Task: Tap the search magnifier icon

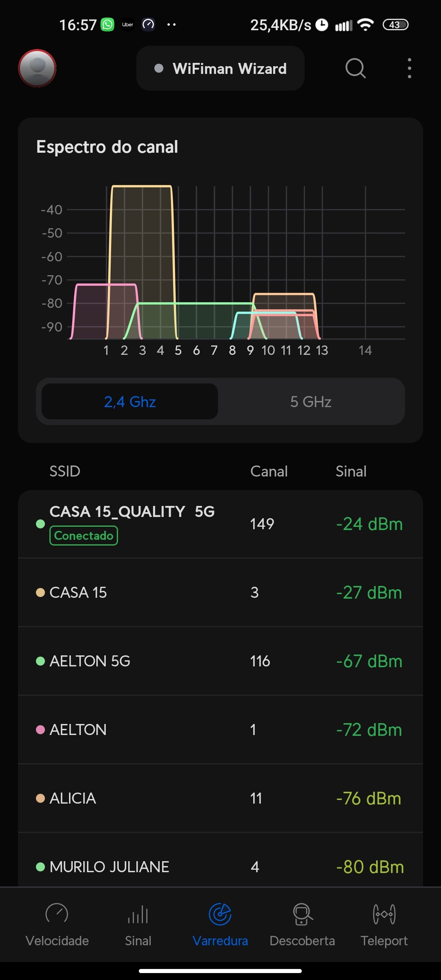Action: pyautogui.click(x=355, y=68)
